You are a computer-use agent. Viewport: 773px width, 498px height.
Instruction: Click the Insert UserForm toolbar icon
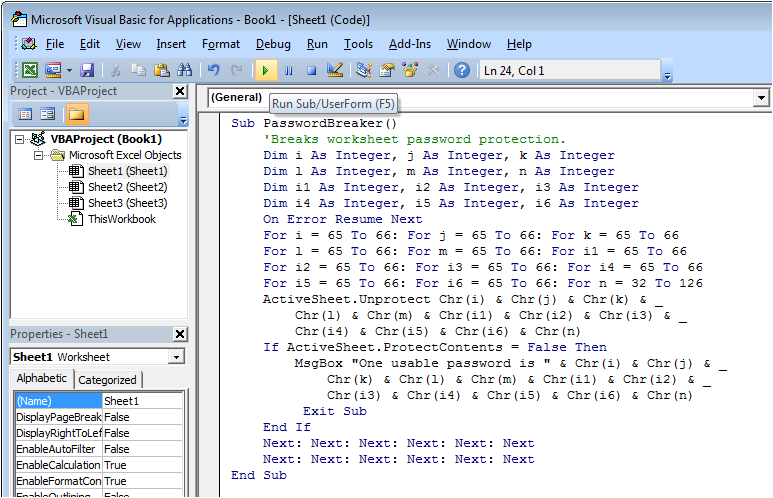tap(53, 70)
